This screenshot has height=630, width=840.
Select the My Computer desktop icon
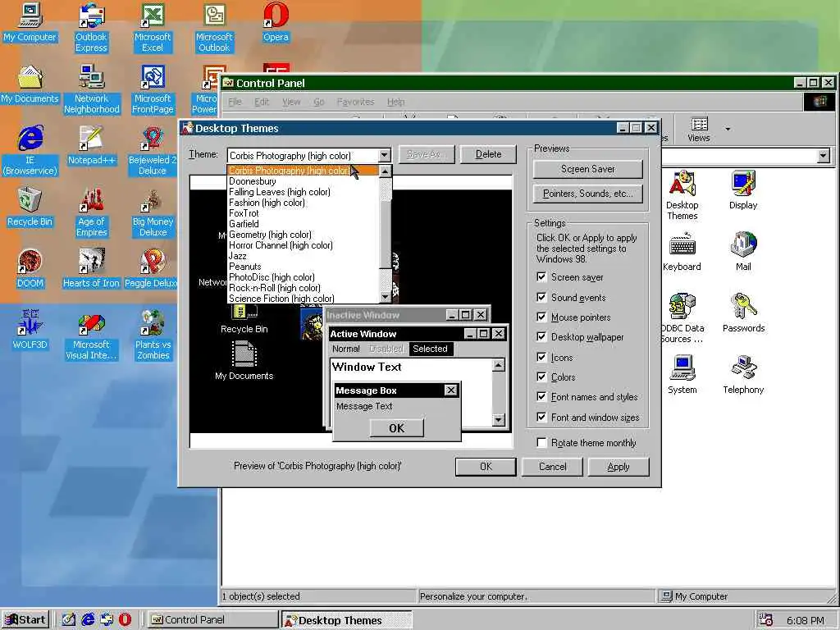(x=30, y=22)
